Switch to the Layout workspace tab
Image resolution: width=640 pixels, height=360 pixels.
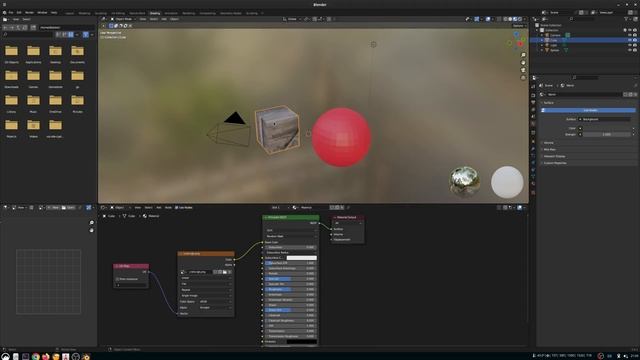[70, 13]
